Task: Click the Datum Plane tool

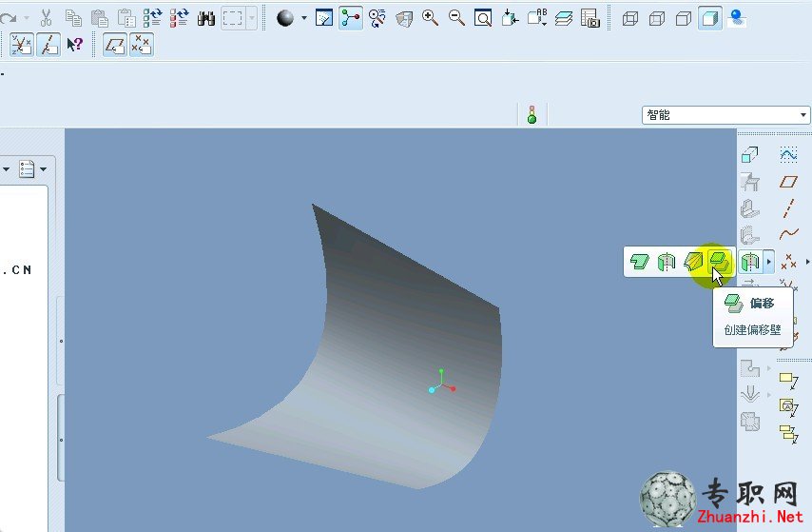Action: tap(788, 181)
